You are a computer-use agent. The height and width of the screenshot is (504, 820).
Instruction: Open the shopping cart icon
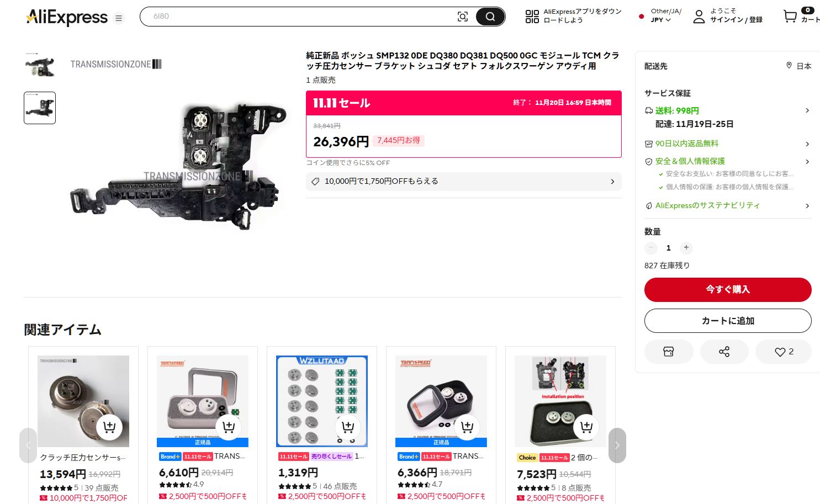click(790, 17)
